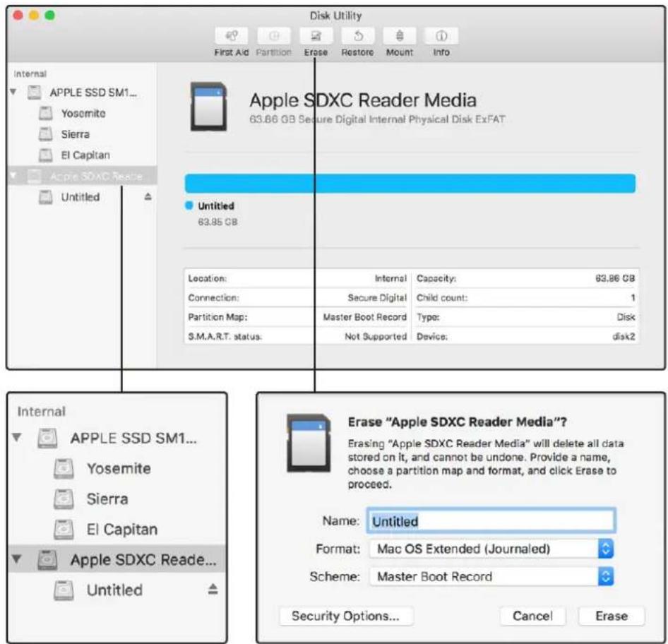
Task: Click the "Secure Digital" Connection value
Action: pyautogui.click(x=377, y=298)
